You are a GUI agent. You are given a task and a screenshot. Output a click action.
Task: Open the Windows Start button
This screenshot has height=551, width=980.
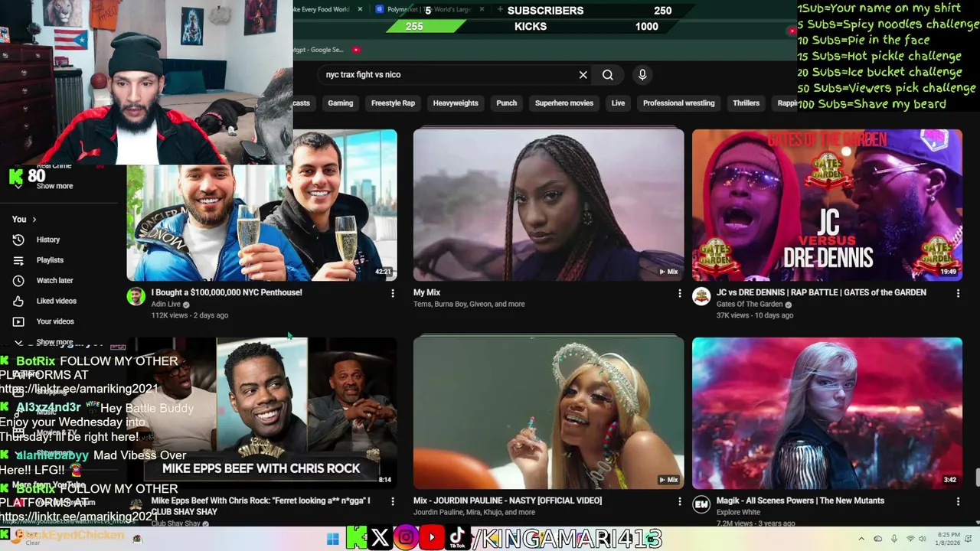[332, 539]
